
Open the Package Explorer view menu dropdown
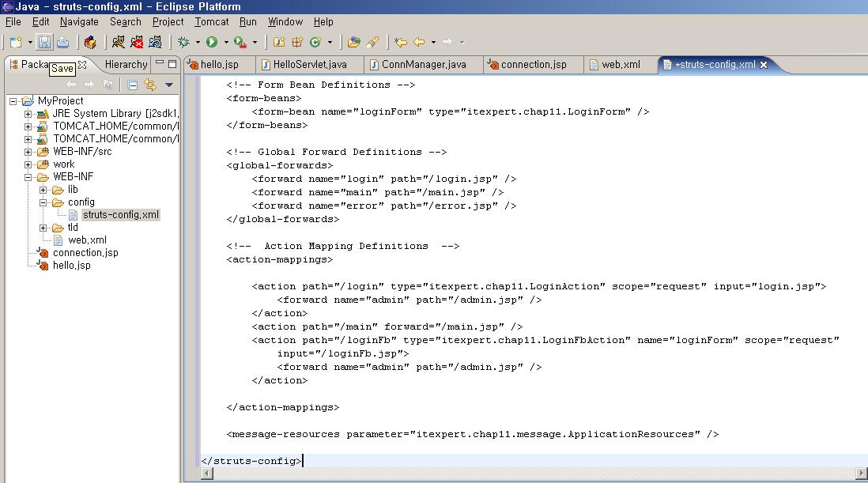(x=168, y=85)
